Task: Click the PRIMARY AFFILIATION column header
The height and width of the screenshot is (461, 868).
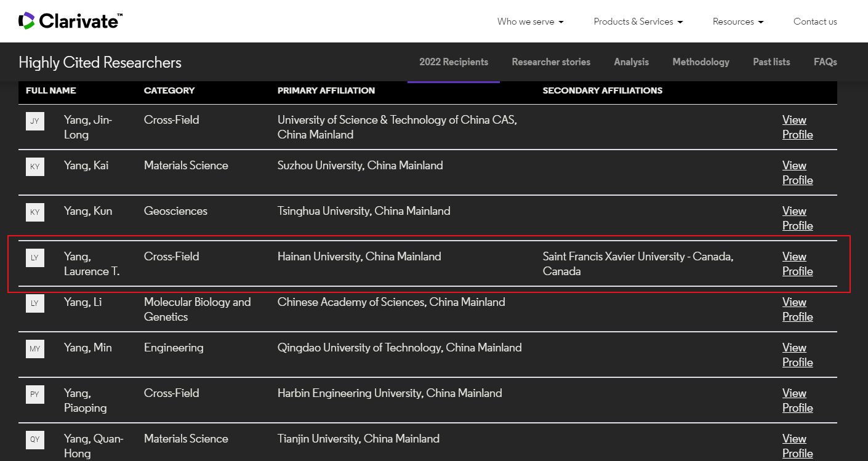Action: click(326, 90)
